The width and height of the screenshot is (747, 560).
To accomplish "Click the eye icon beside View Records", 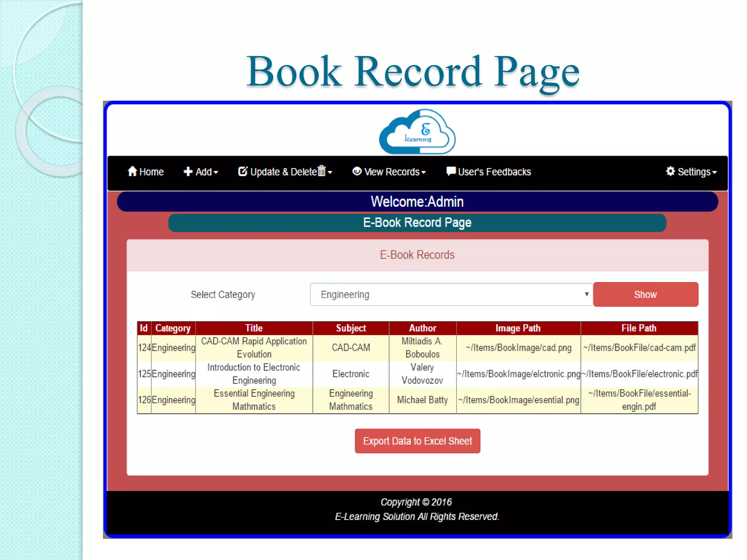I will click(357, 171).
